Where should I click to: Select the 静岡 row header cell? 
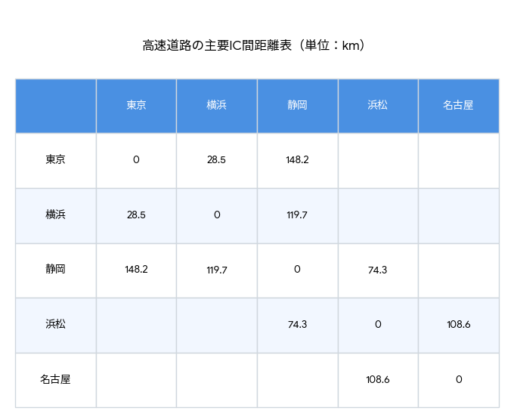point(55,270)
